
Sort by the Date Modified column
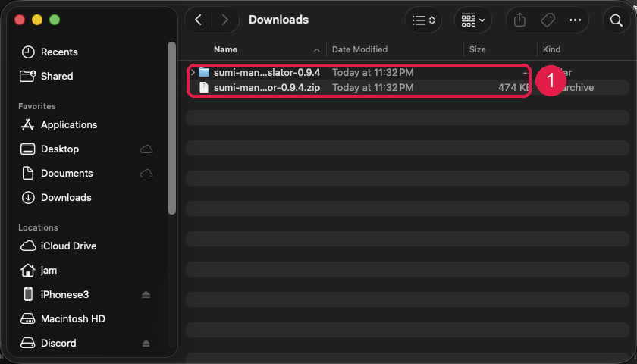coord(359,49)
